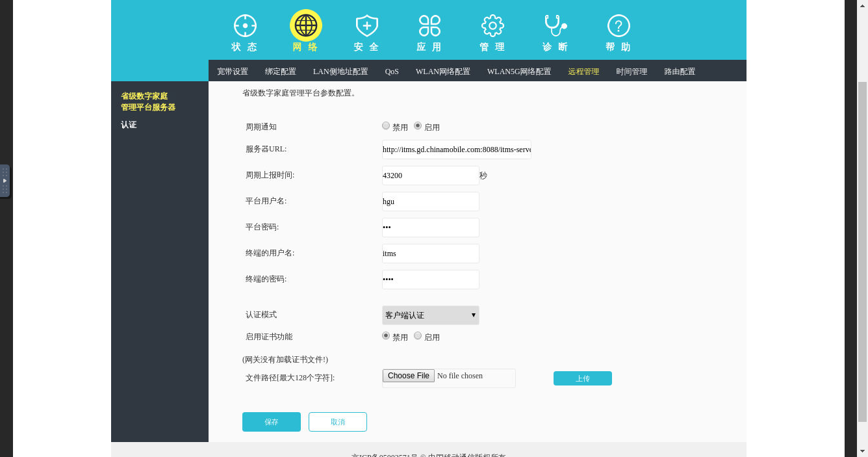The image size is (868, 457).
Task: Switch to QoS tab
Action: coord(392,72)
